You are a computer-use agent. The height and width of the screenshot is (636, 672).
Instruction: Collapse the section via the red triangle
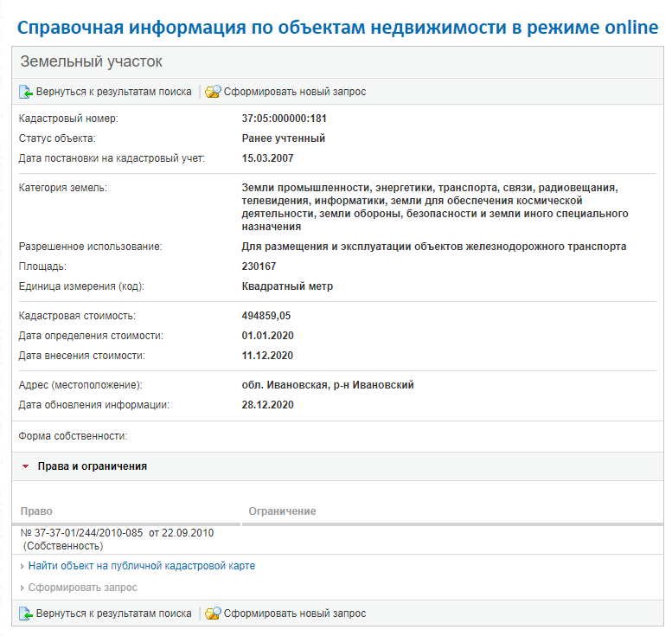click(26, 466)
